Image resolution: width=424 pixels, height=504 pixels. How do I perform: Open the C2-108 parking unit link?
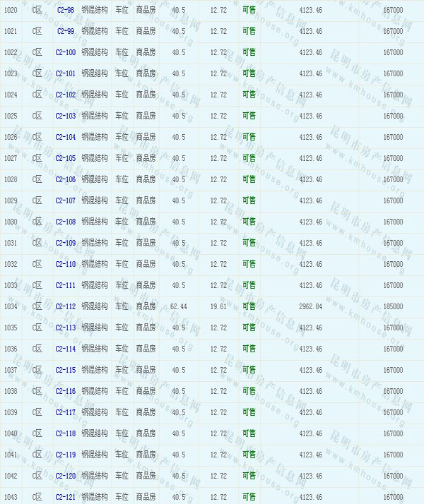click(x=65, y=222)
